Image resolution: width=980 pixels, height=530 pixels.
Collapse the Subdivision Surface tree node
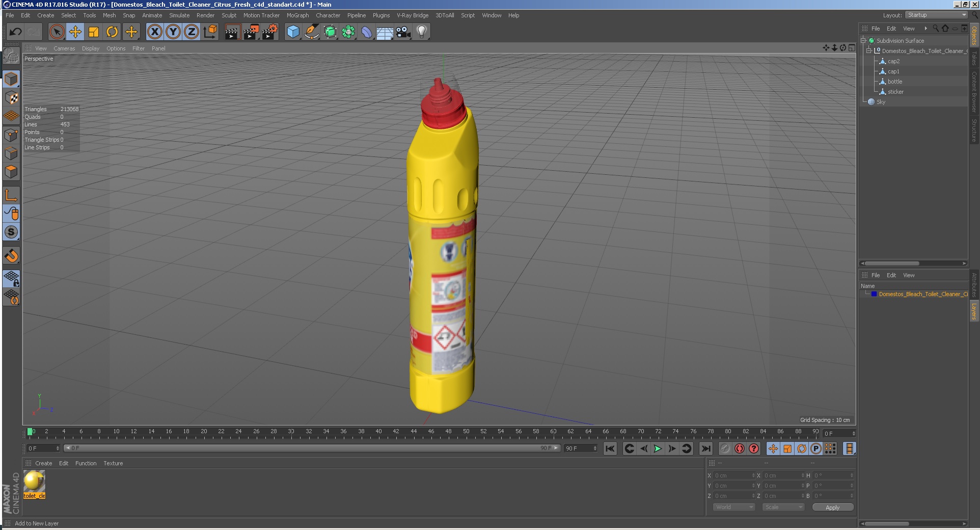point(863,41)
